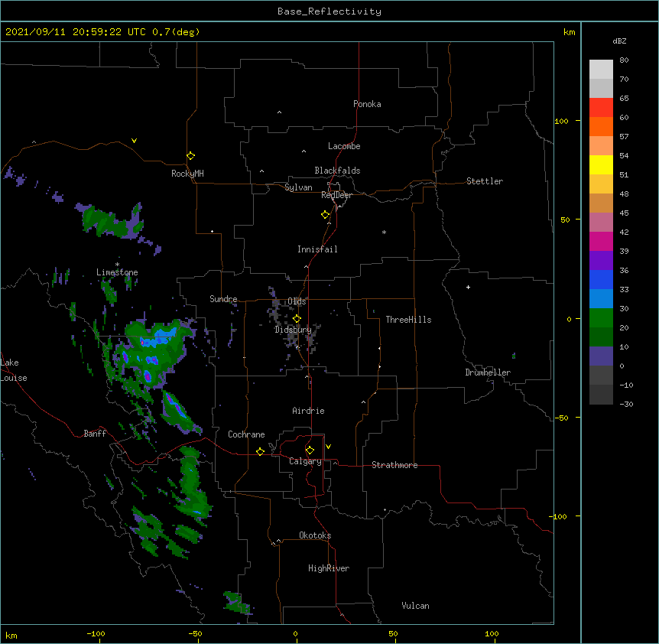Screen dimensions: 659x644
Task: Click the HighRiver label
Action: [329, 568]
